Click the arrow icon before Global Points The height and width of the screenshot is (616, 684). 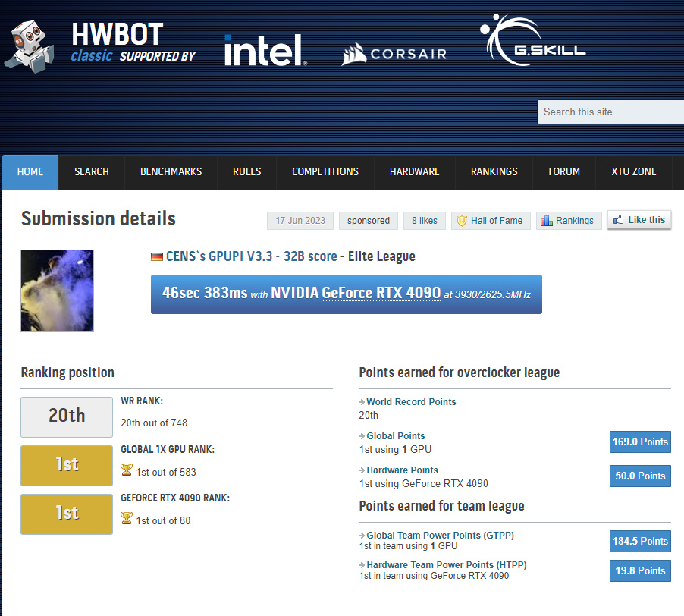click(362, 435)
